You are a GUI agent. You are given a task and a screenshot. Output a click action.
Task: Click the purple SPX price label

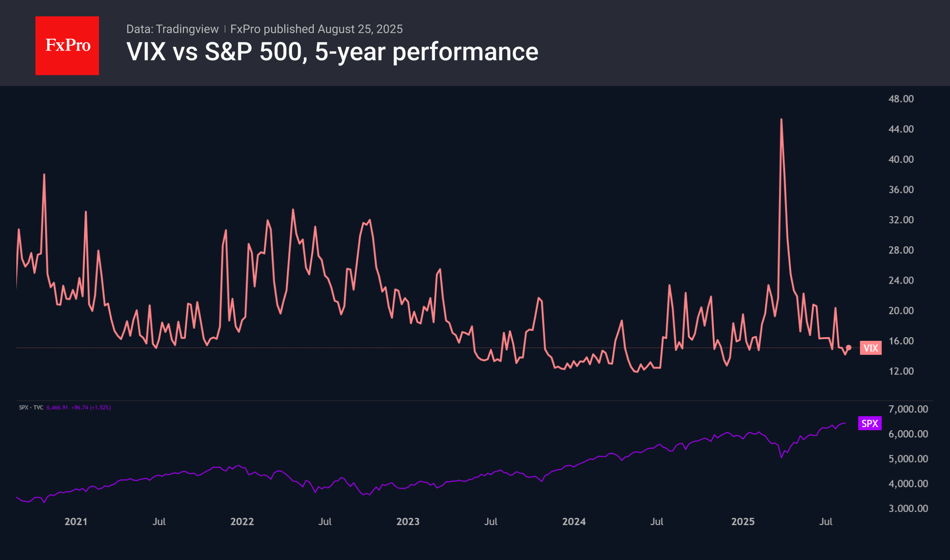[869, 423]
